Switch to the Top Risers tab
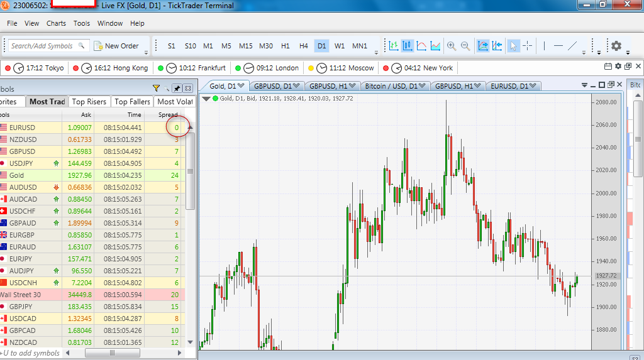 click(x=89, y=101)
